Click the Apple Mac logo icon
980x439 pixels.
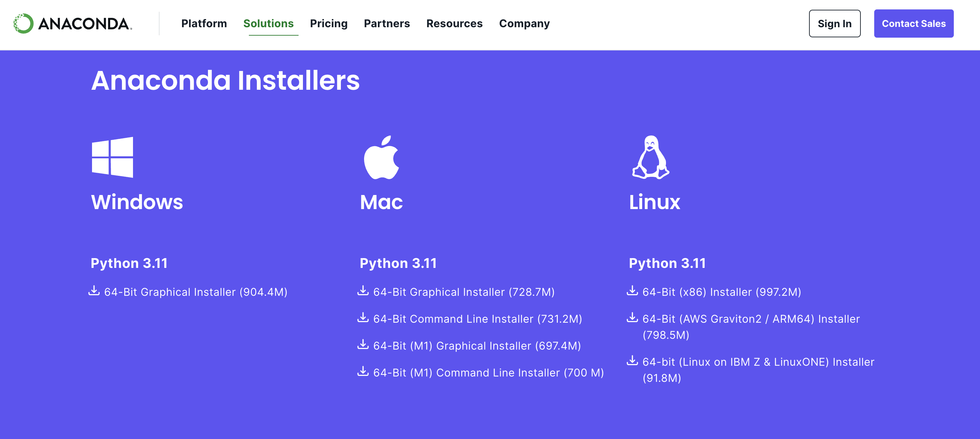[381, 157]
